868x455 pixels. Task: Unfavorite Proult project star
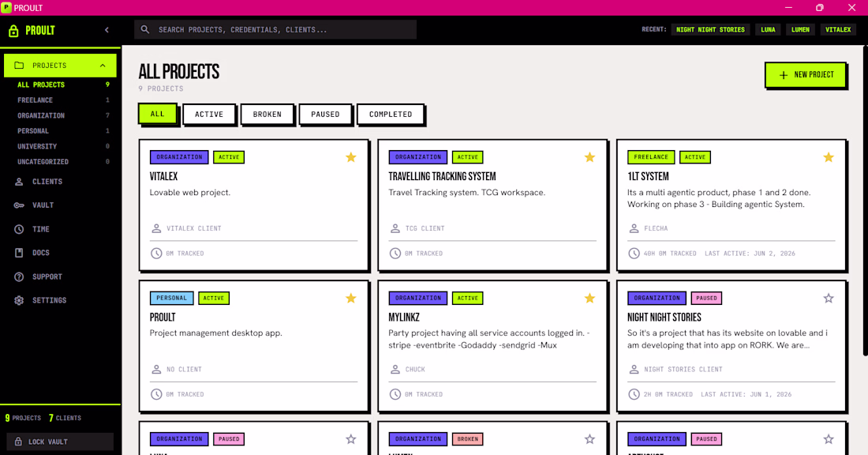(351, 298)
